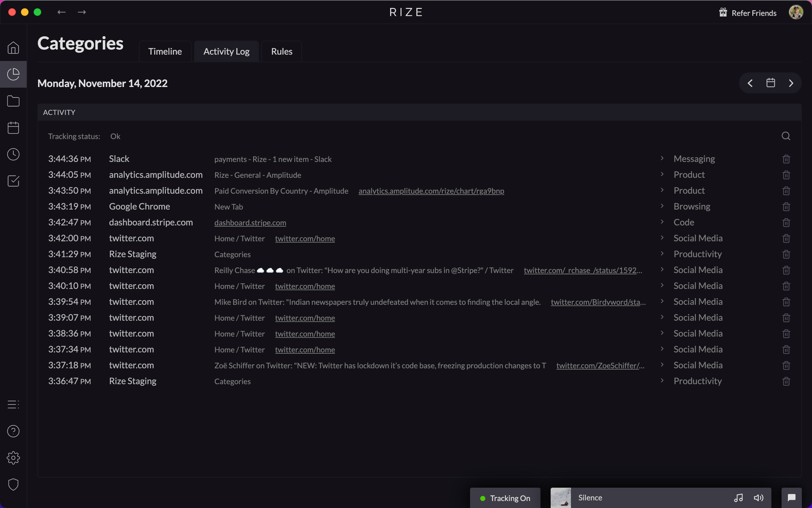Screen dimensions: 812x508
Task: Open the Projects folder sidebar icon
Action: [13, 101]
